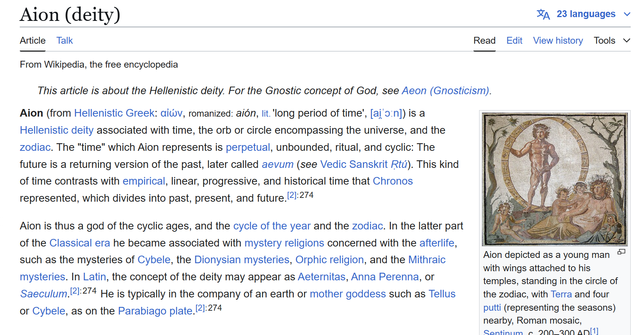The width and height of the screenshot is (644, 335).
Task: Select the Article tab
Action: [33, 41]
